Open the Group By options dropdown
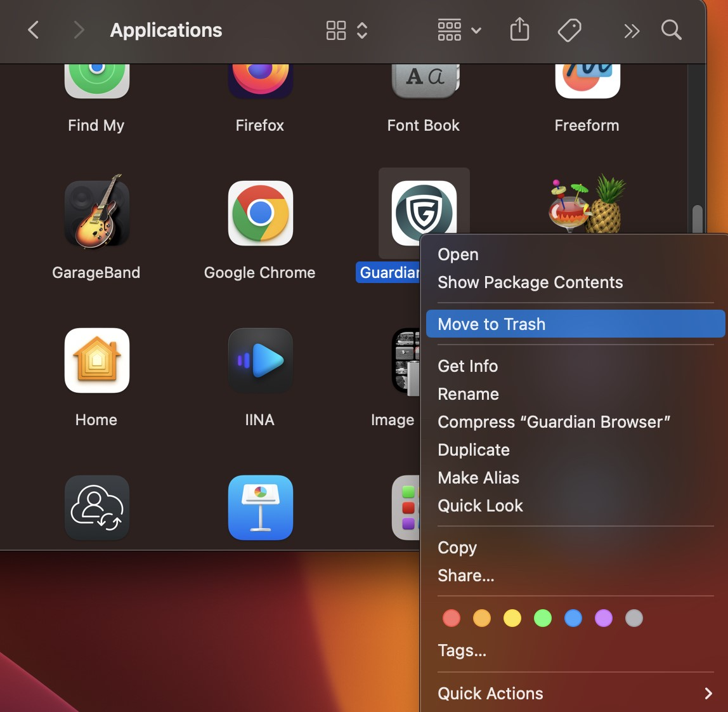This screenshot has width=728, height=712. (459, 30)
